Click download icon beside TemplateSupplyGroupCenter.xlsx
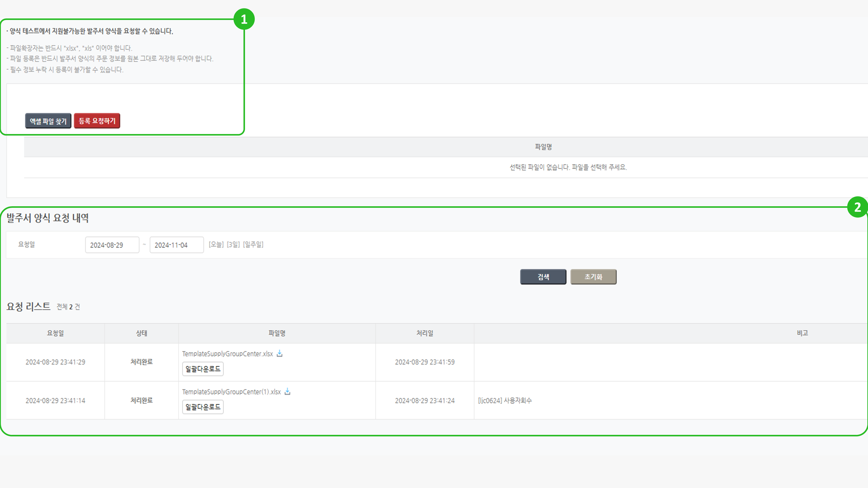Screen dimensions: 868x488 pyautogui.click(x=279, y=353)
